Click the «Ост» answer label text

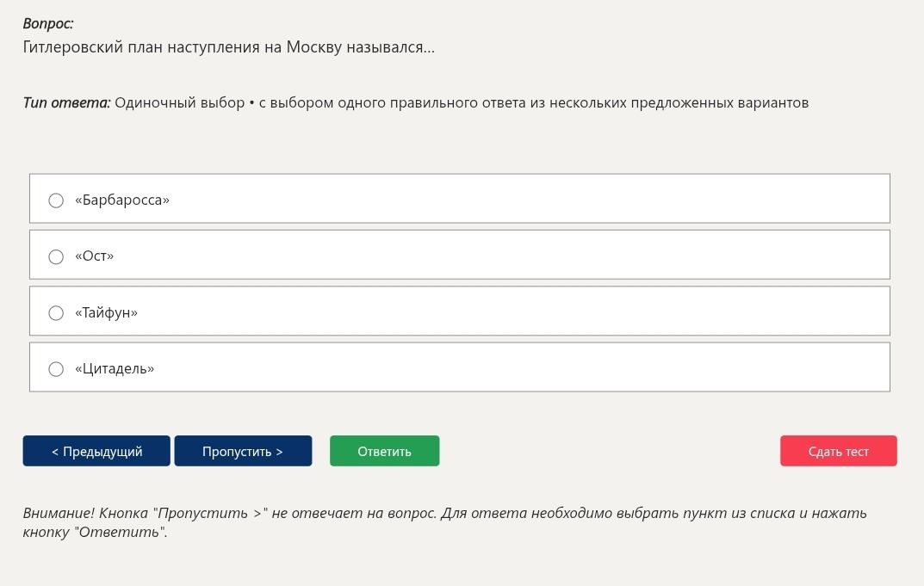[x=94, y=256]
